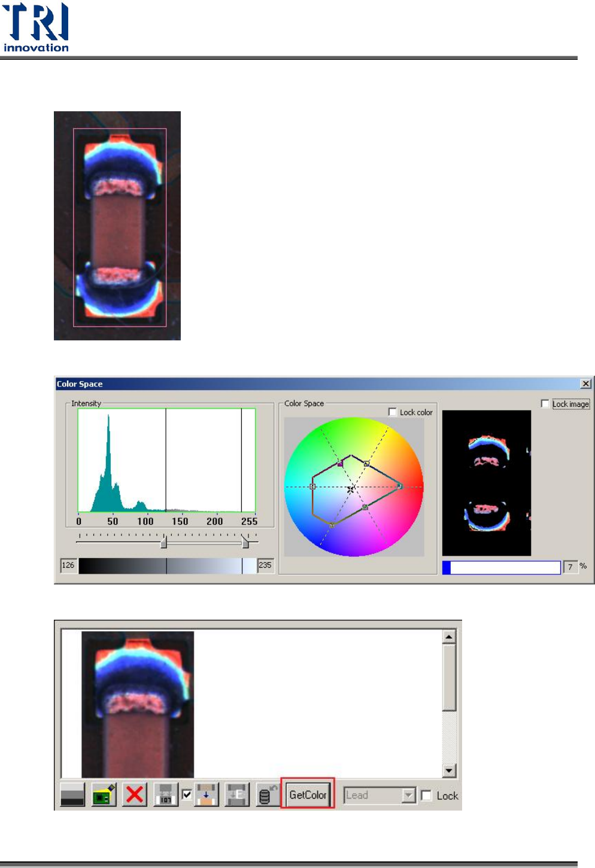Image resolution: width=595 pixels, height=868 pixels.
Task: Click the grayscale intensity gradient bar
Action: pos(167,566)
